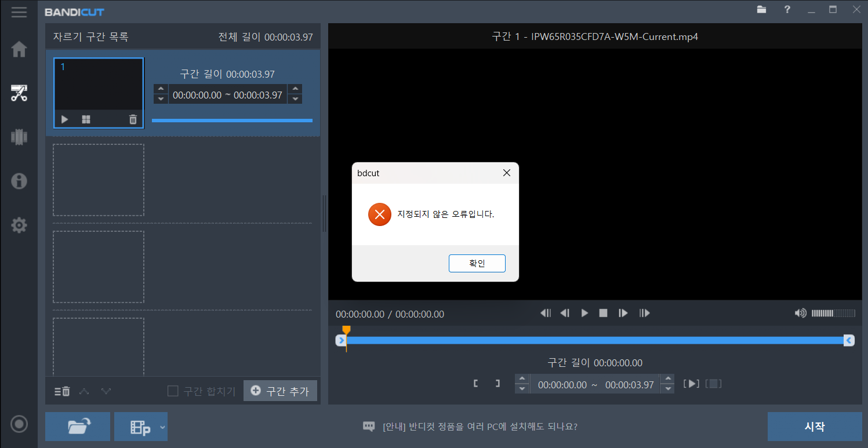Increase segment 1 start time in list
The width and height of the screenshot is (868, 448).
point(161,89)
